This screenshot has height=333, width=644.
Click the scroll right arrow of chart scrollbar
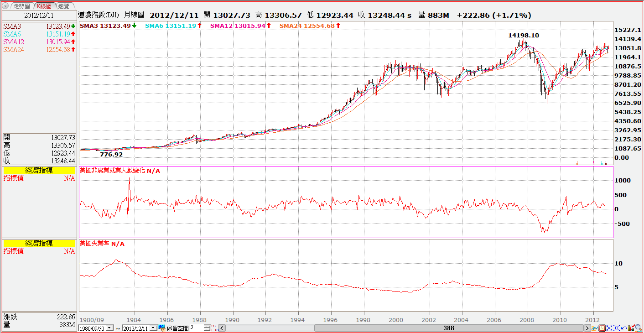click(587, 328)
